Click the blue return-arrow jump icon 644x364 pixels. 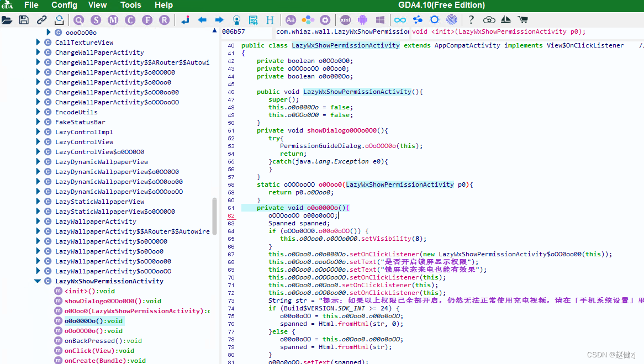click(185, 20)
